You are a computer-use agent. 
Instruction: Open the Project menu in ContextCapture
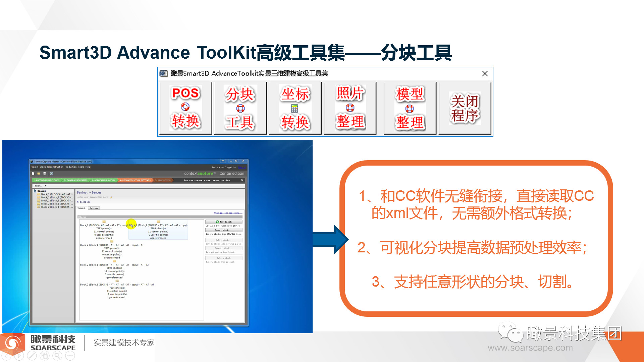[x=35, y=167]
